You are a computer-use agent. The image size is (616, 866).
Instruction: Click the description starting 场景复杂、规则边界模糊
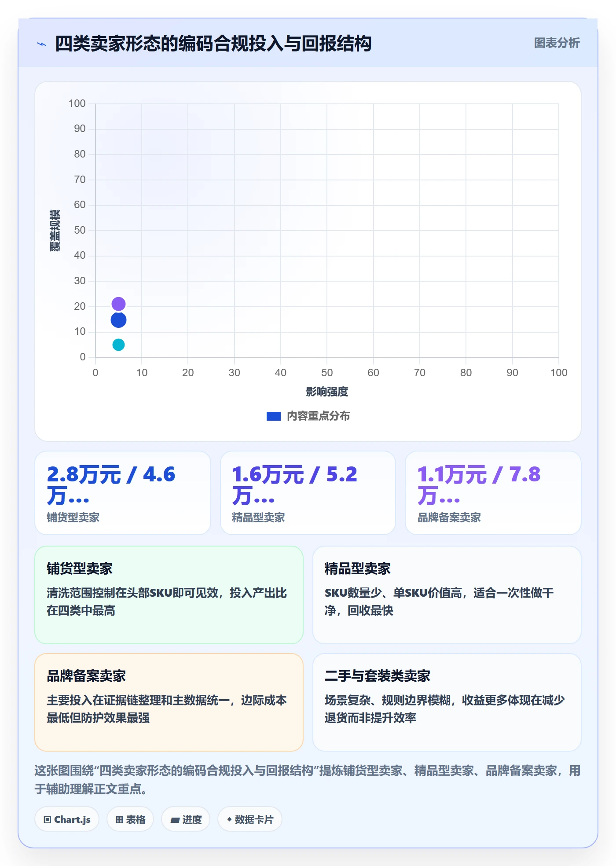445,709
